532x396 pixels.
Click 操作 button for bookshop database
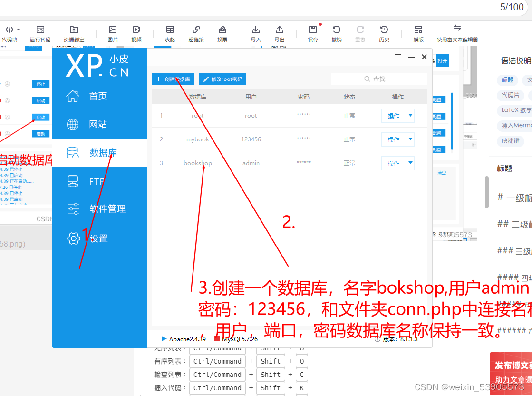[394, 163]
